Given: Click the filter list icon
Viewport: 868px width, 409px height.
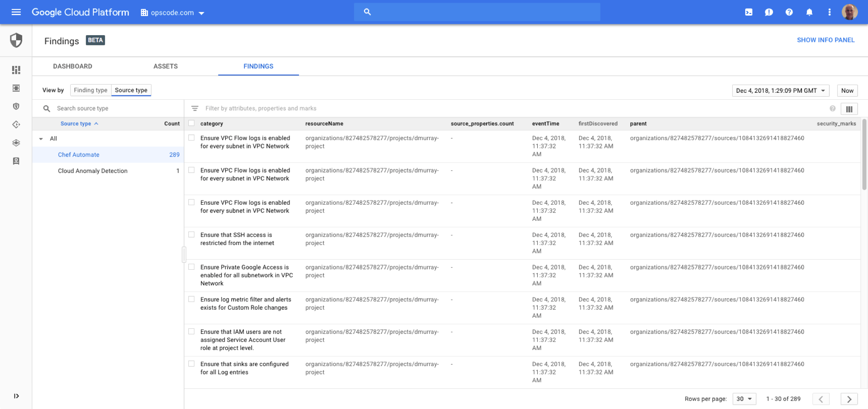Looking at the screenshot, I should (x=195, y=108).
